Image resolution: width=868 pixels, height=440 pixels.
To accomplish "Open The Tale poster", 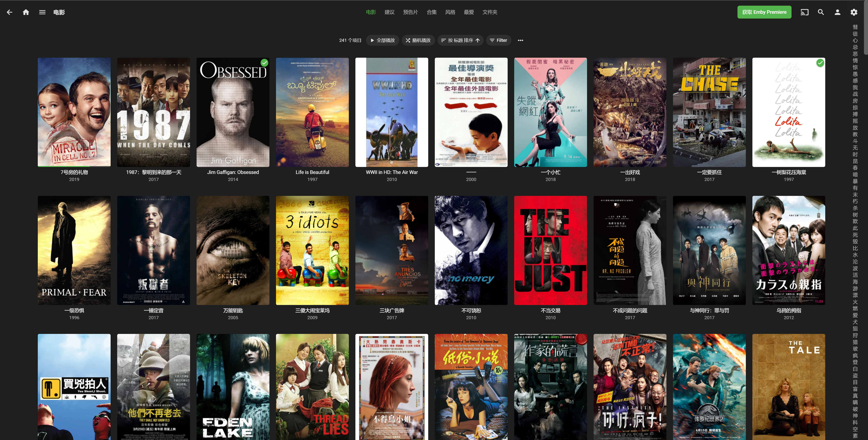I will click(789, 387).
